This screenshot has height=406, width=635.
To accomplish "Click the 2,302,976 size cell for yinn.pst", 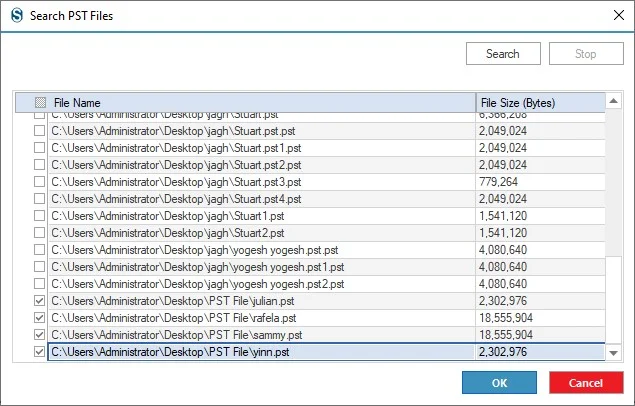I will tap(541, 352).
